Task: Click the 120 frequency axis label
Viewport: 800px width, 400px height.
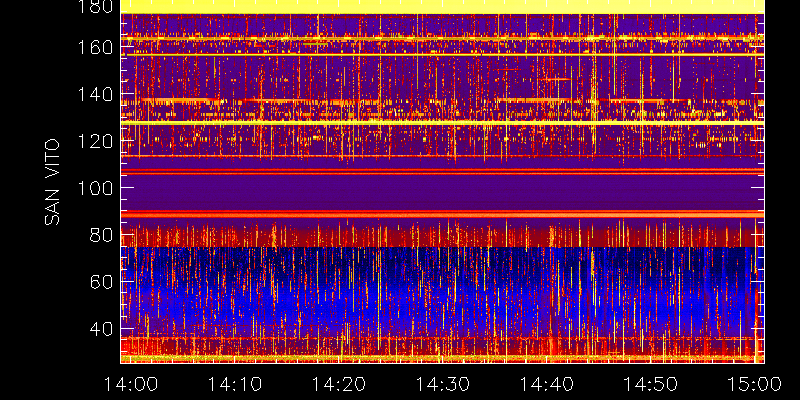Action: tap(95, 141)
